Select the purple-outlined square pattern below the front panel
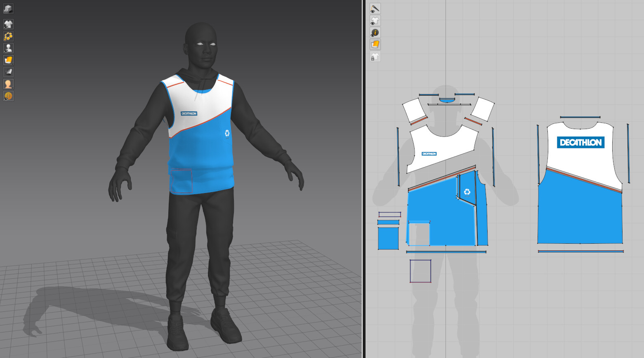 420,271
